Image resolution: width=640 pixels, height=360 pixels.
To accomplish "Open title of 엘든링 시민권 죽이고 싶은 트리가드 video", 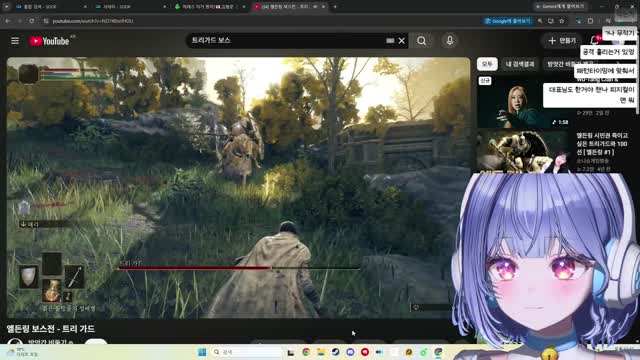I will (x=602, y=143).
